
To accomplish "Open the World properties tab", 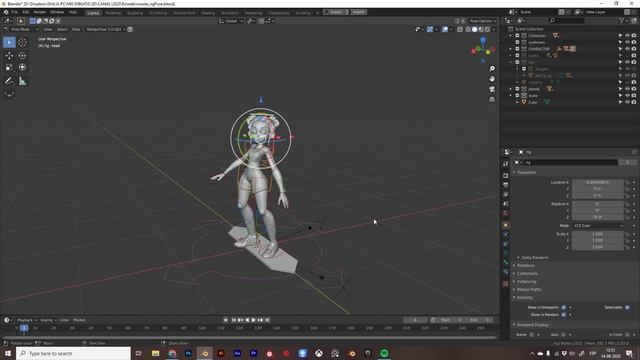I will [506, 213].
